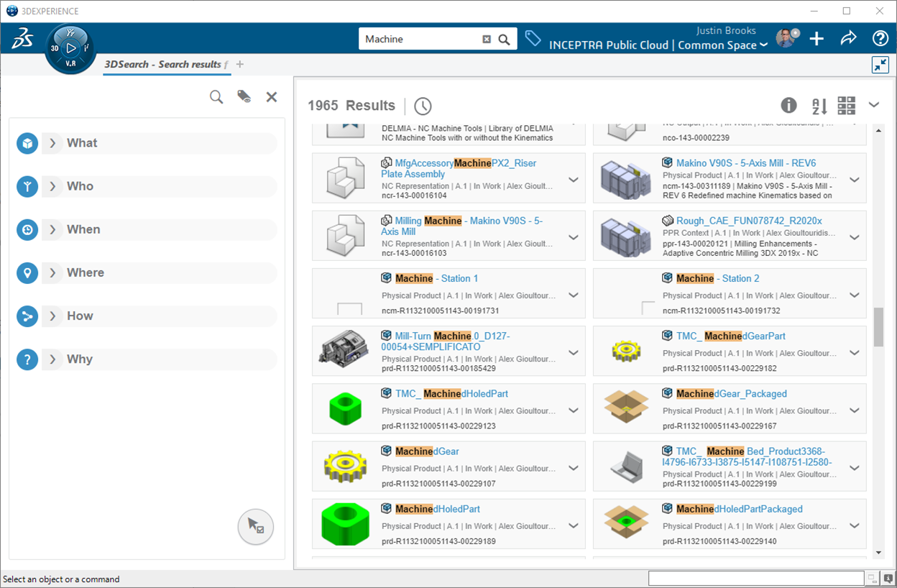This screenshot has height=588, width=897.
Task: Click the 6WTags tag icon
Action: (533, 39)
